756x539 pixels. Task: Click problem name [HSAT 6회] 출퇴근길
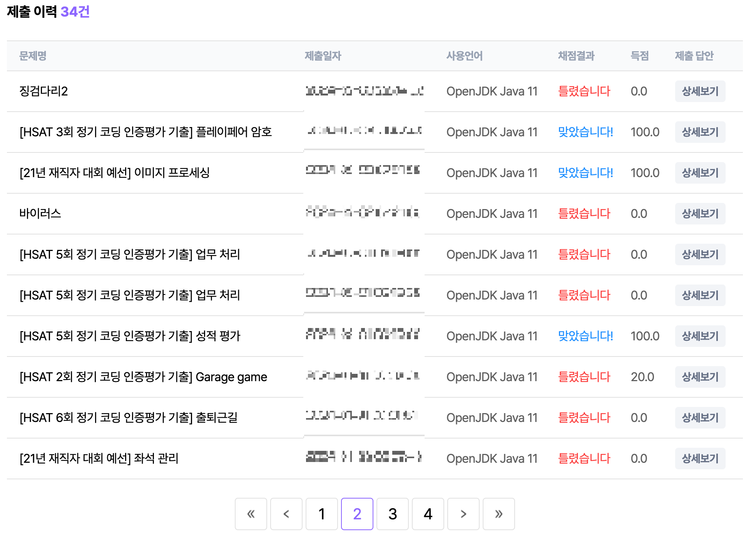[129, 418]
